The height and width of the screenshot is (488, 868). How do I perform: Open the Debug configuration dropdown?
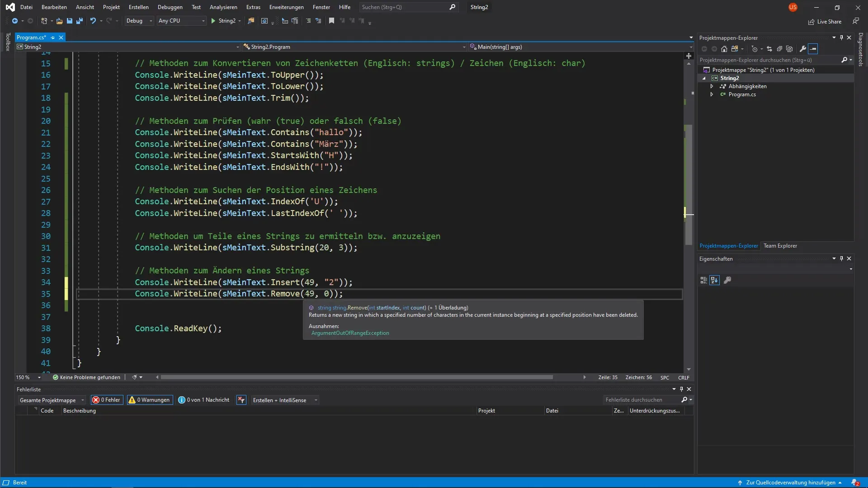tap(139, 21)
